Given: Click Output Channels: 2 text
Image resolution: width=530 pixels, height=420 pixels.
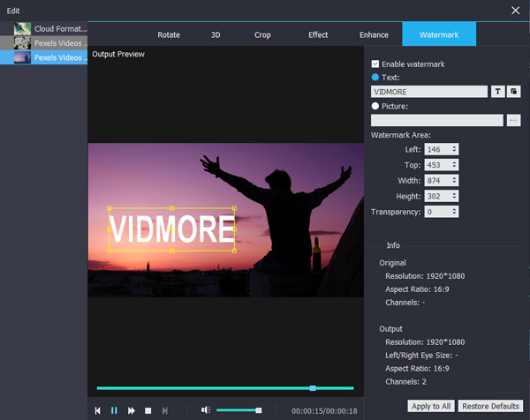Looking at the screenshot, I should point(405,382).
